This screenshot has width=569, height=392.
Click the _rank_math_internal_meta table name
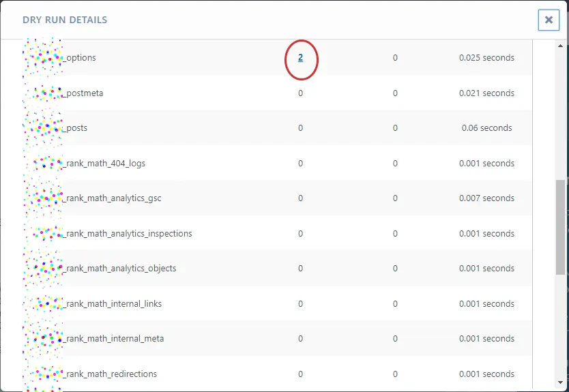click(x=113, y=339)
